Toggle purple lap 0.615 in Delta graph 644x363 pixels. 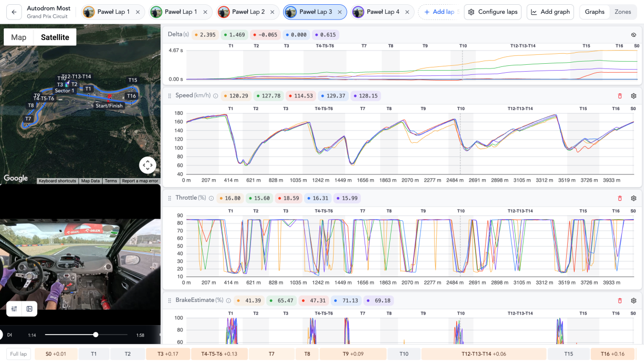(326, 35)
